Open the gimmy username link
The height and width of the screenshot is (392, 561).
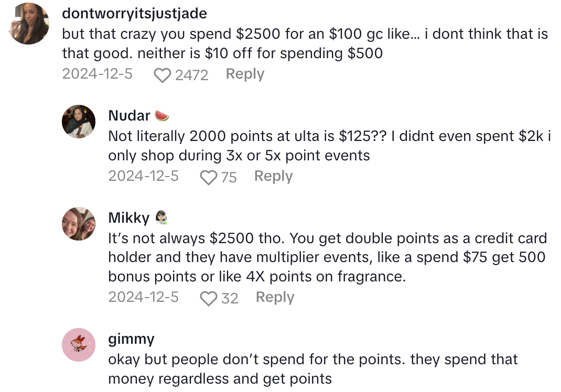click(131, 339)
